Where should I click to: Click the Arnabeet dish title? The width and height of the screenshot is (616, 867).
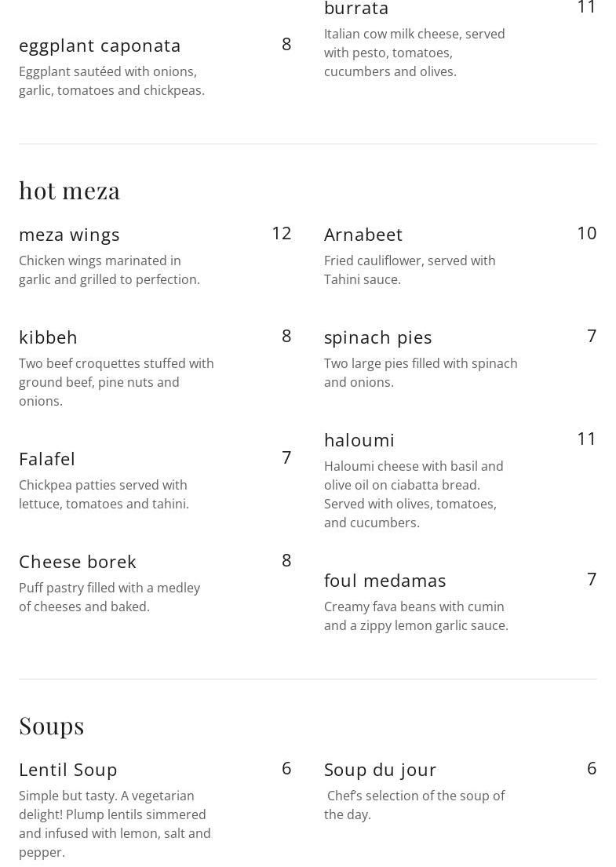(363, 235)
